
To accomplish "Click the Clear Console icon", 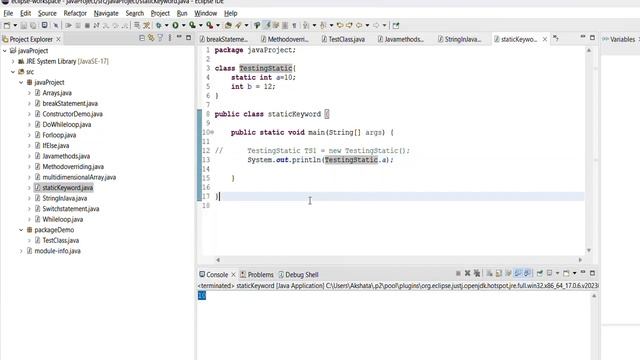I will coord(489,273).
